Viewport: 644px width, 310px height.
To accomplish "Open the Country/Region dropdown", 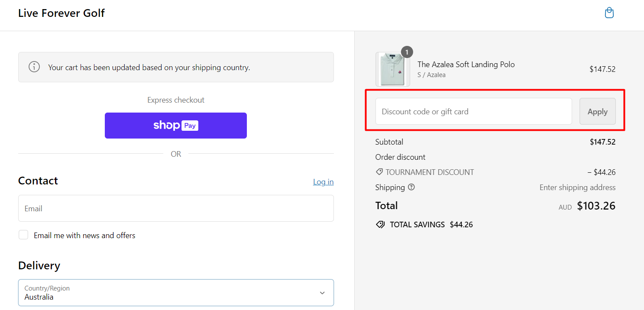I will click(176, 293).
